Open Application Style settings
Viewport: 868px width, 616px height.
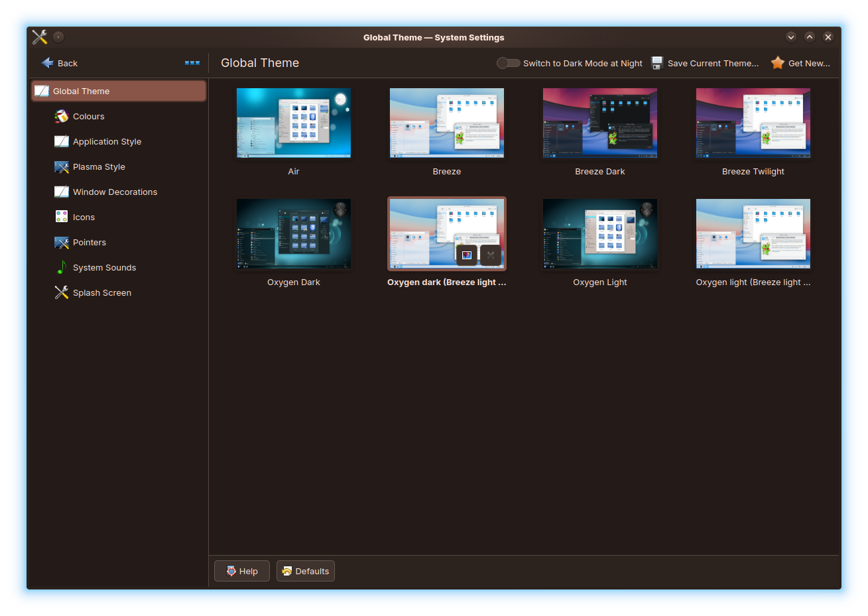(119, 142)
